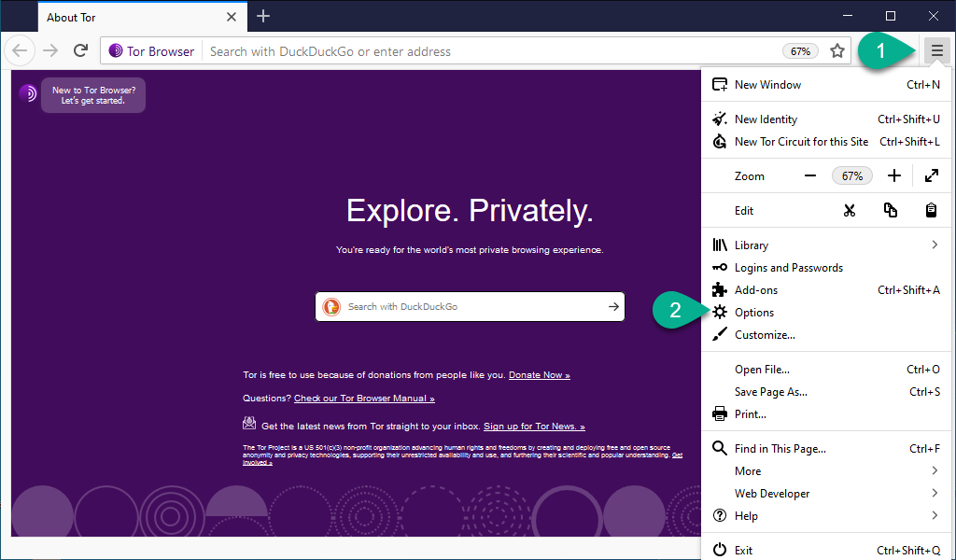Image resolution: width=956 pixels, height=560 pixels.
Task: Close the About Tor tab
Action: 232,17
